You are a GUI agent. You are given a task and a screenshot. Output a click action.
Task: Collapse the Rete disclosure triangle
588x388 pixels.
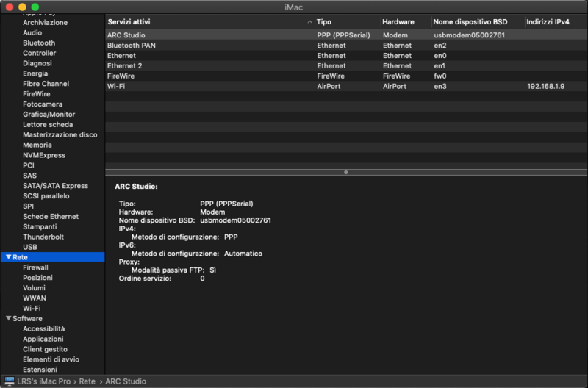tap(8, 257)
